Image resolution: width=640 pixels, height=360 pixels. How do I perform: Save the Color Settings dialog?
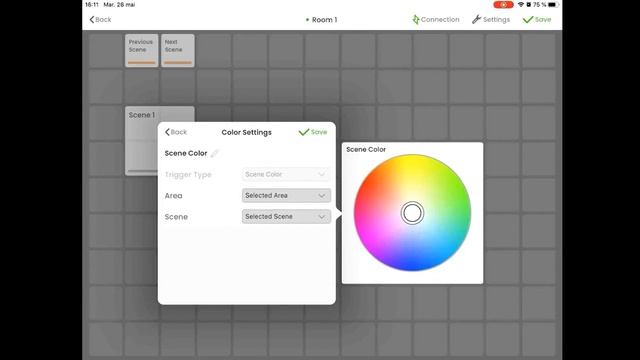(313, 132)
